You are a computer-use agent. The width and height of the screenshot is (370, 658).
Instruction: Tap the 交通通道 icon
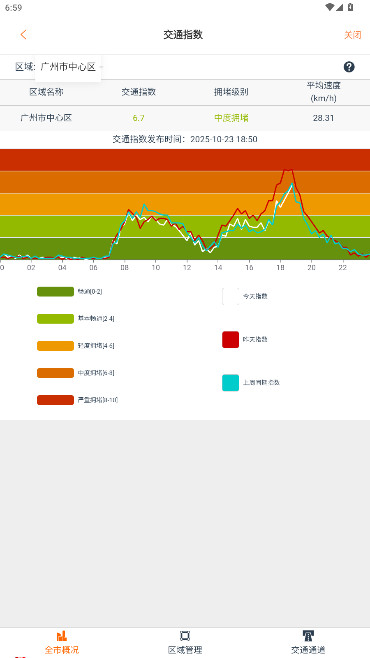(x=308, y=635)
